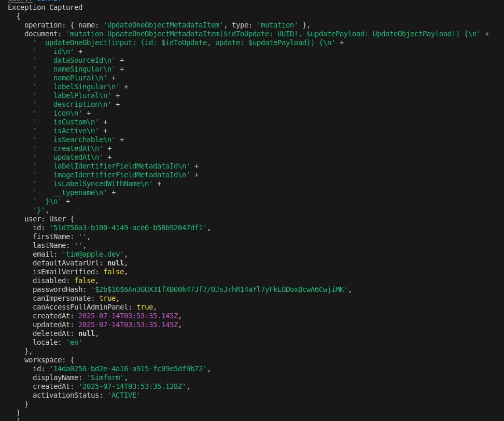Click the 'document:' key
504x421 pixels.
click(43, 34)
